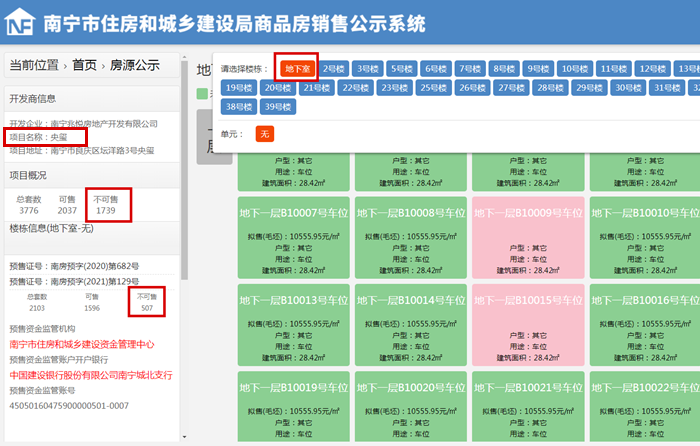The height and width of the screenshot is (446, 700).
Task: Select the 5号楼 building button
Action: point(402,69)
